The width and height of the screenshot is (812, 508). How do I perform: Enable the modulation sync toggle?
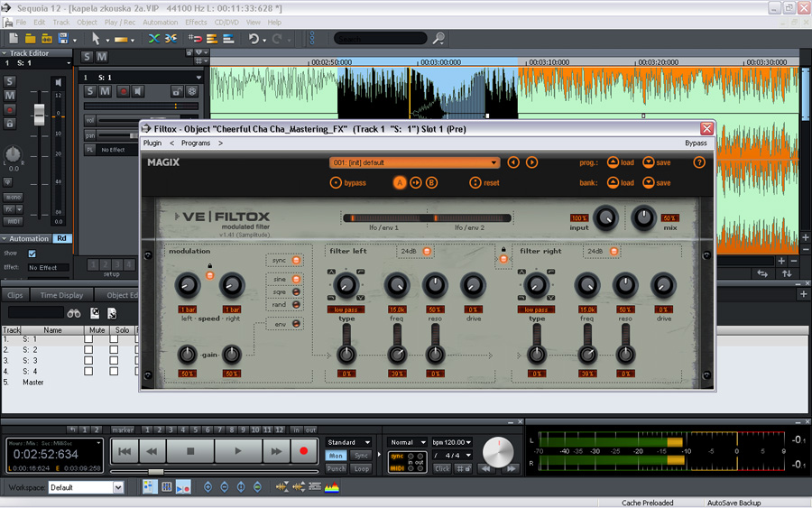[296, 260]
